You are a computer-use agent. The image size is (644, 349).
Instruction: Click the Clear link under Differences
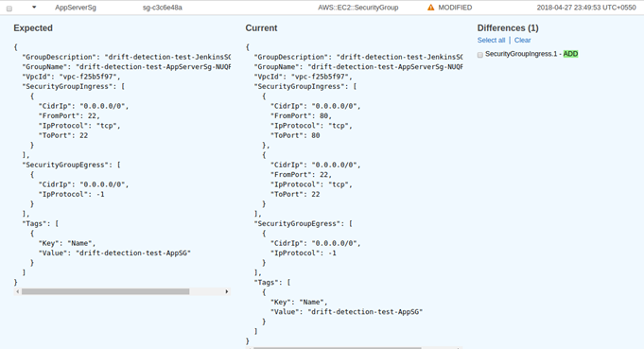click(x=522, y=41)
